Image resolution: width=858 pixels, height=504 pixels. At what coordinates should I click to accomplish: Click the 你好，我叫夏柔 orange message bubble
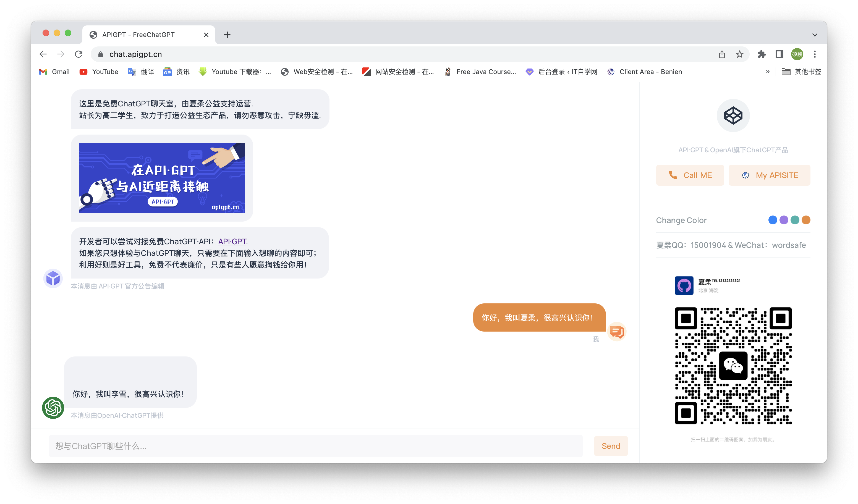[x=539, y=317]
